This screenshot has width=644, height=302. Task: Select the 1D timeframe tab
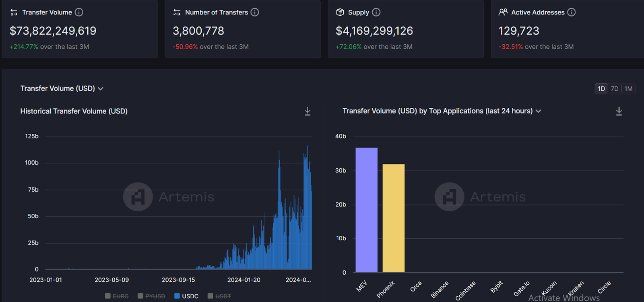[601, 89]
